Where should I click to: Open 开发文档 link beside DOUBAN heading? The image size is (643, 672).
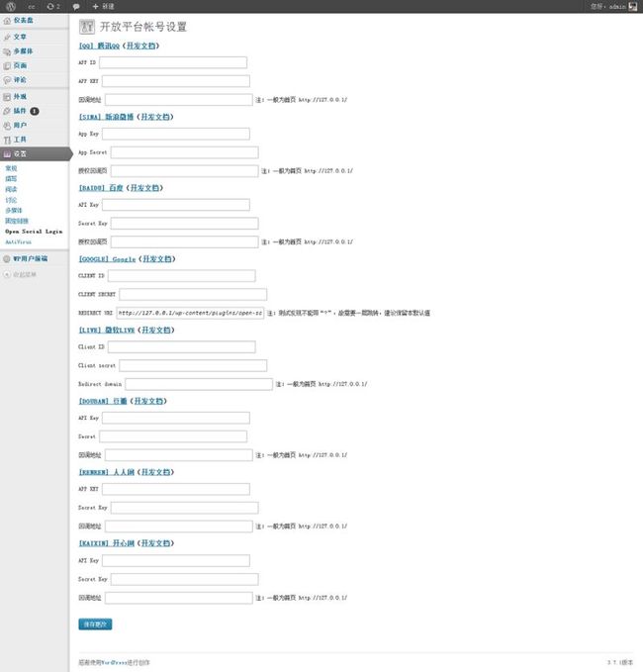point(148,402)
